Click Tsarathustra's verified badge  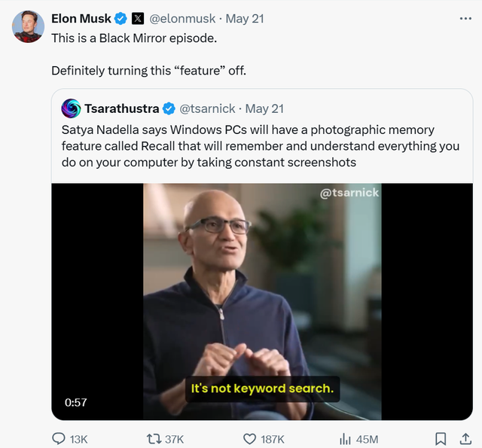(169, 109)
